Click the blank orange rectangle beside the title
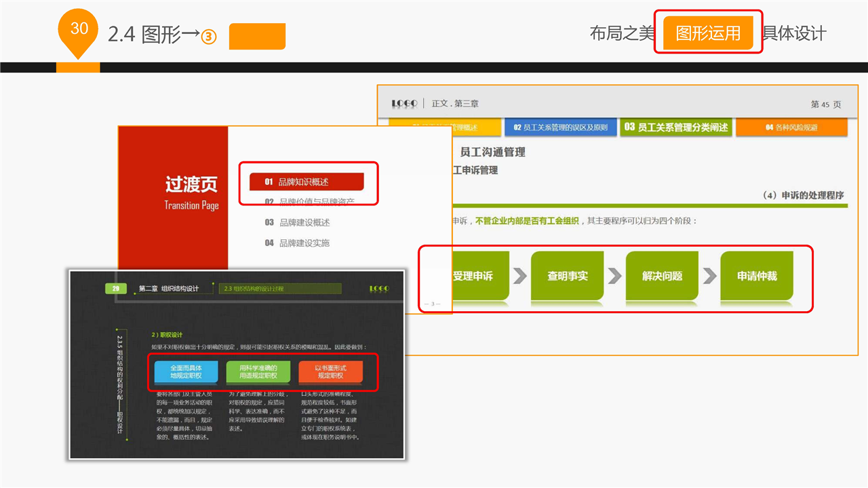868x488 pixels. click(257, 37)
